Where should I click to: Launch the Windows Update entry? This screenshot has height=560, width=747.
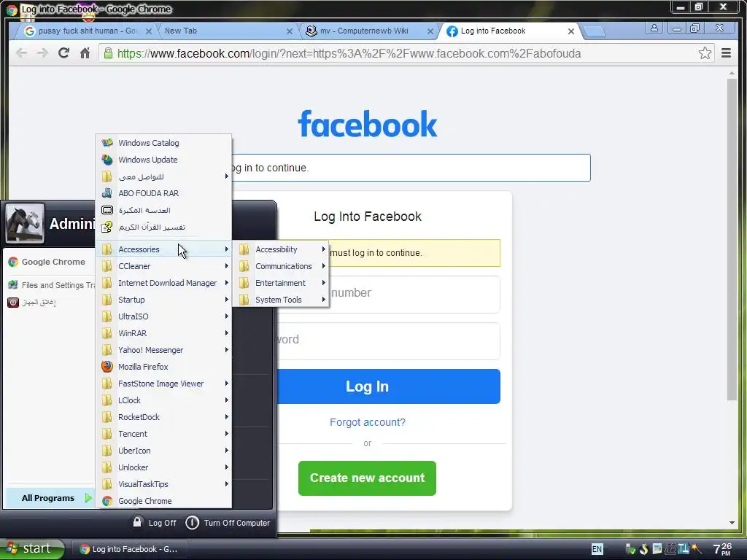[163, 160]
